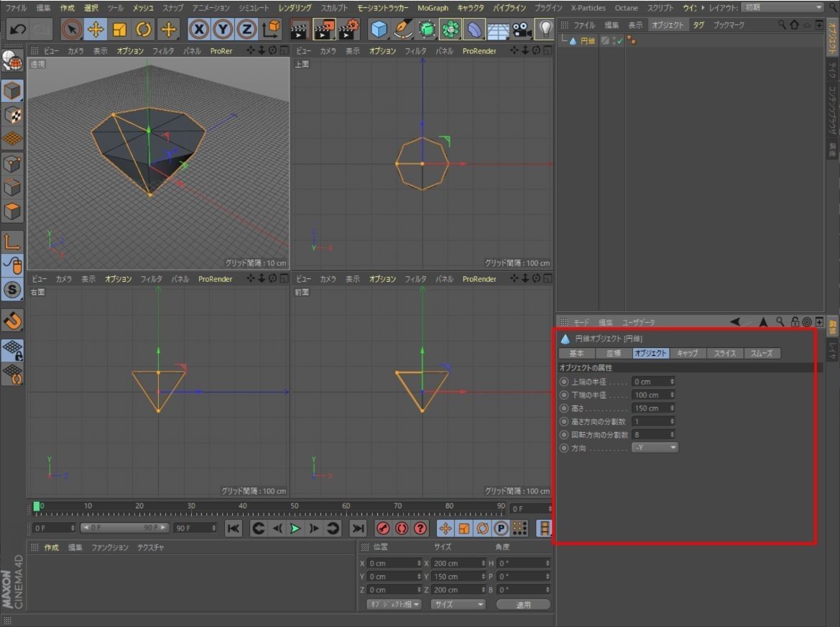The height and width of the screenshot is (627, 840).
Task: Select Points mode in left toolbar
Action: (11, 163)
